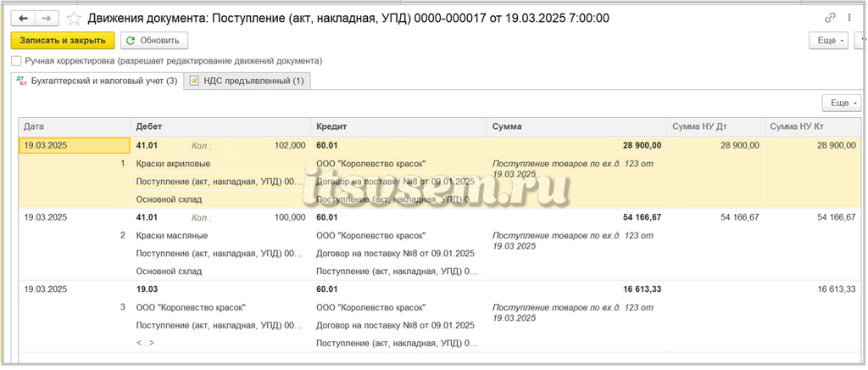Select Краски масляные cell
The height and width of the screenshot is (370, 868).
(221, 235)
